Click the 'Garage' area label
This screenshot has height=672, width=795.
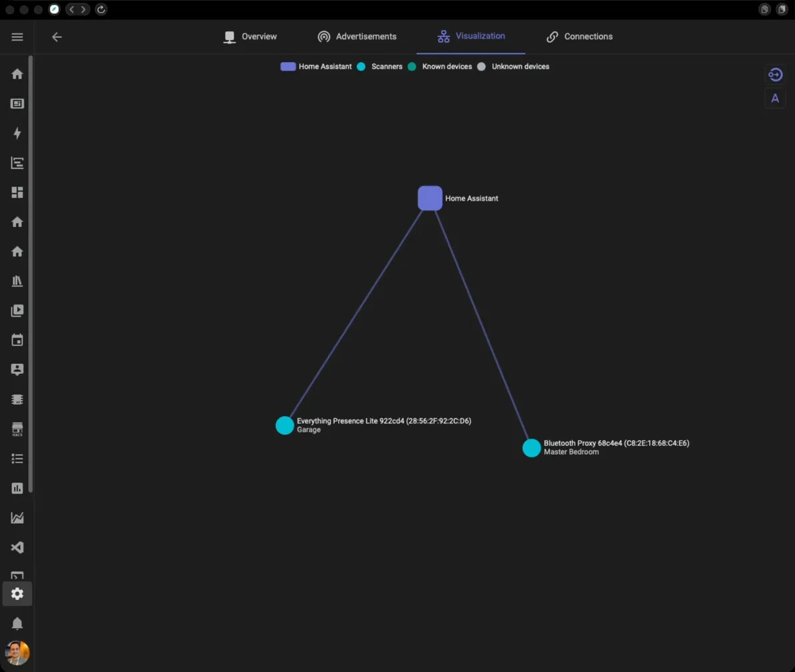[309, 429]
